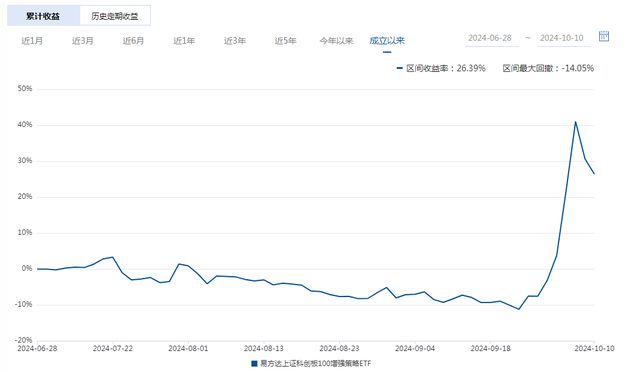Image resolution: width=640 pixels, height=372 pixels.
Task: Select the 今年以来 range option
Action: click(336, 41)
